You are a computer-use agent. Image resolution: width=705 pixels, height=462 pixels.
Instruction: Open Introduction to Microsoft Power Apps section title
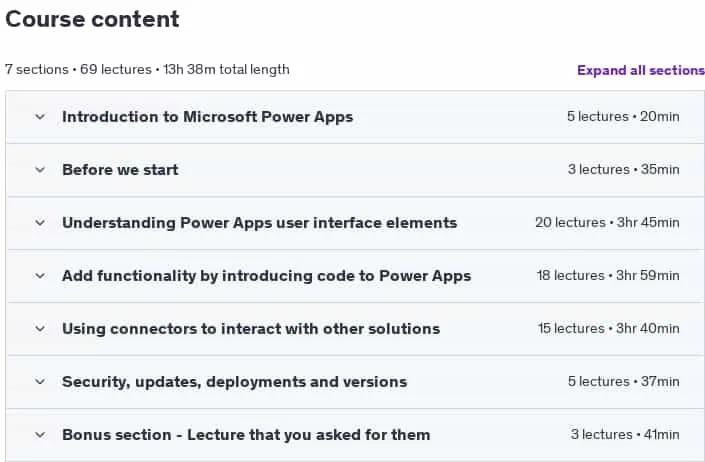207,117
